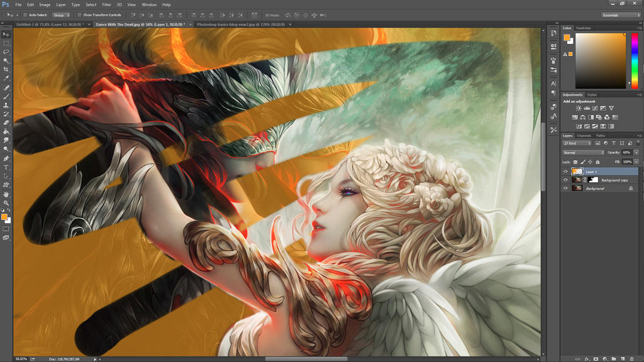Enable Show Transform Controls checkbox
Screen dimensions: 644x362
tap(79, 15)
